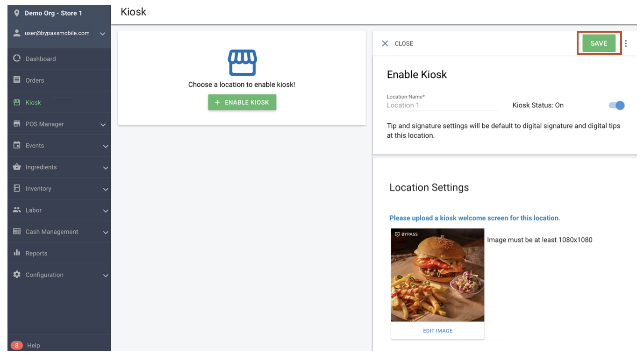Click the red Help notification badge
The height and width of the screenshot is (355, 644).
[17, 345]
